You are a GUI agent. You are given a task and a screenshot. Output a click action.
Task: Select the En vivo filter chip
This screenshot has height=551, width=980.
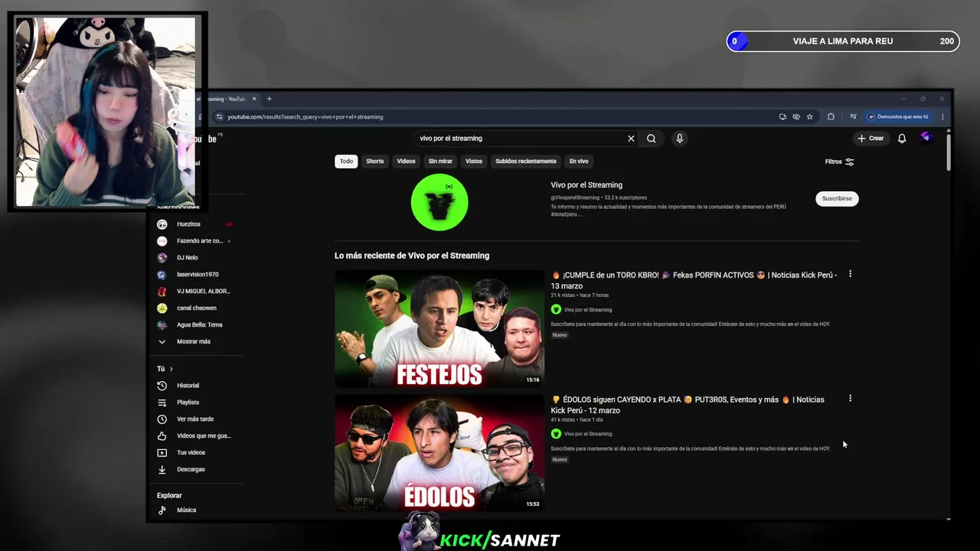click(x=579, y=161)
